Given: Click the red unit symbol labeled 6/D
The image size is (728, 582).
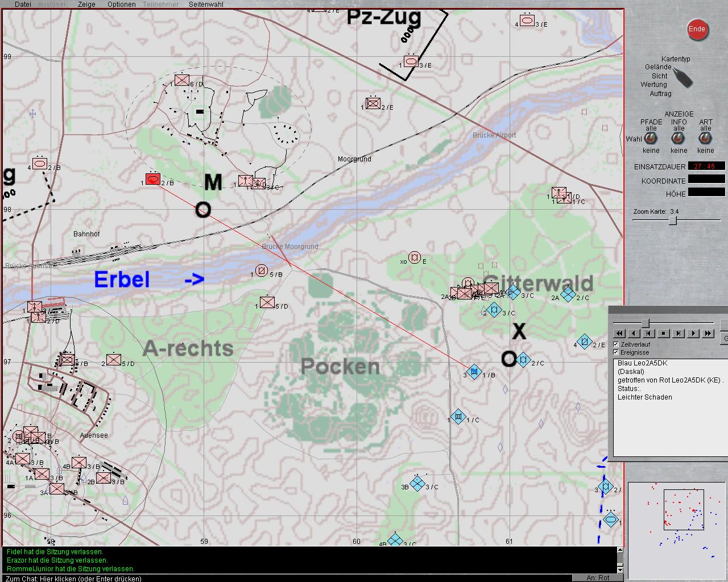Looking at the screenshot, I should tap(182, 80).
